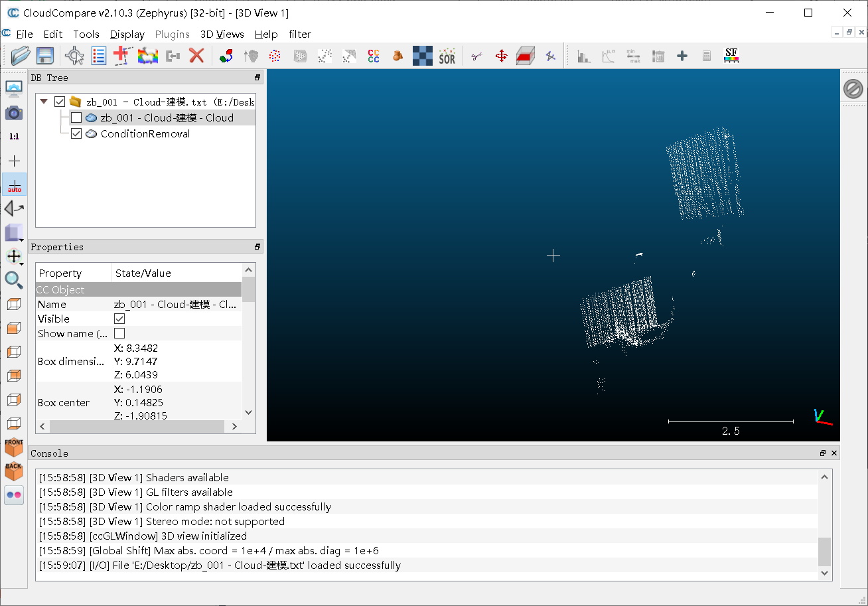The width and height of the screenshot is (868, 606).
Task: Float the DB Tree panel button
Action: [x=257, y=78]
